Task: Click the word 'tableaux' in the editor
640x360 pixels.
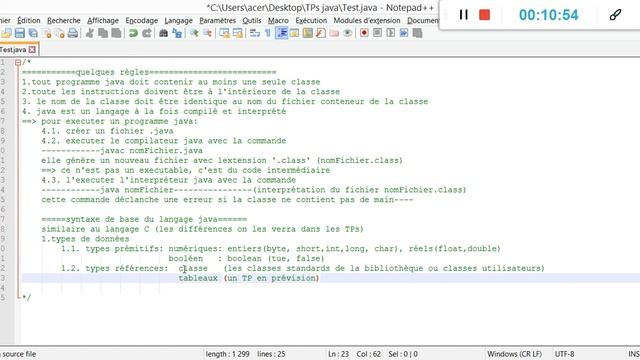Action: tap(198, 278)
